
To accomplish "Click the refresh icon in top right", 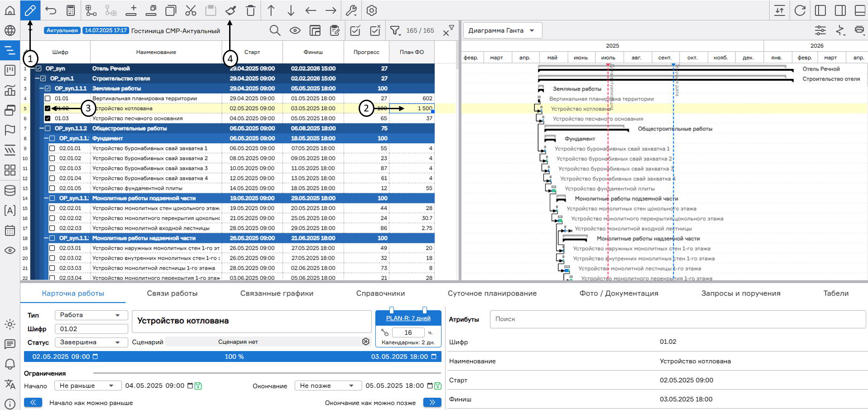I will (800, 10).
